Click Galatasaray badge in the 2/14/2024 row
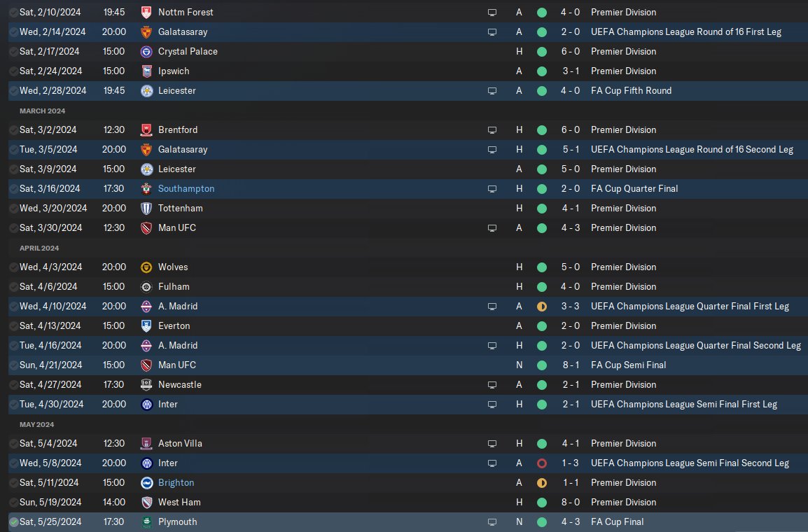This screenshot has height=532, width=808. coord(146,32)
